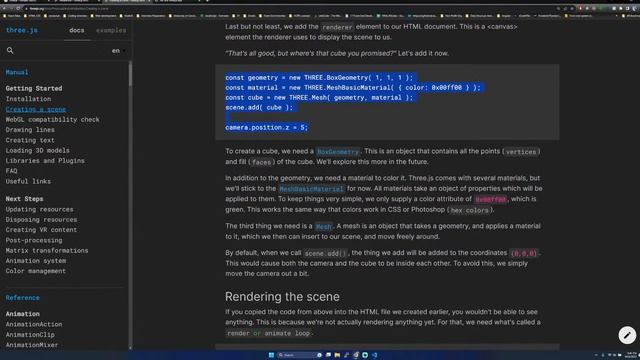
Task: Open AnimationClip reference page
Action: click(30, 334)
